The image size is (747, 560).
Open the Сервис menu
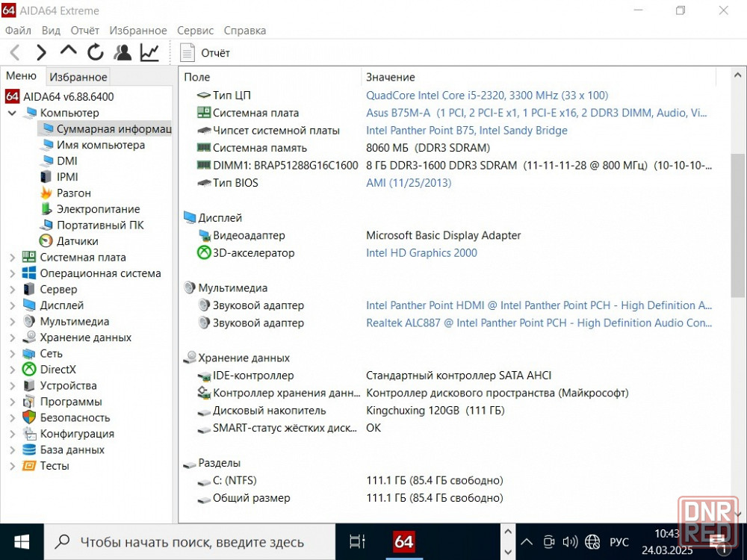(195, 31)
